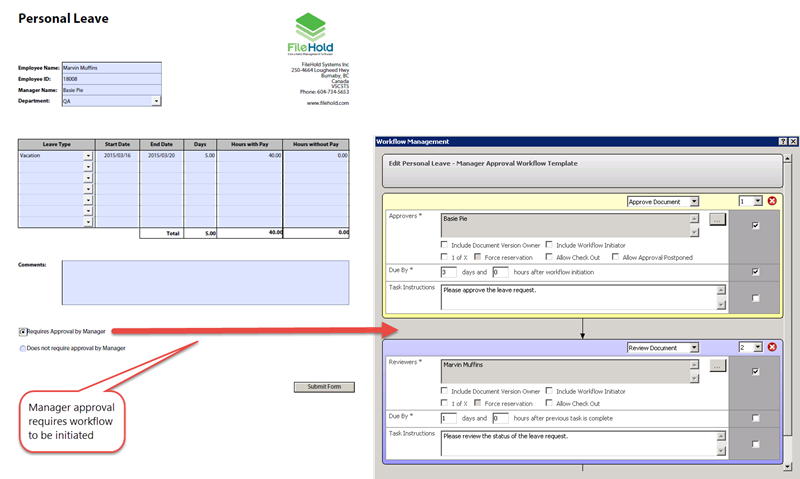This screenshot has width=800, height=479.
Task: Uncheck the grey-column checkbox on the approve task Due By row
Action: [x=756, y=272]
